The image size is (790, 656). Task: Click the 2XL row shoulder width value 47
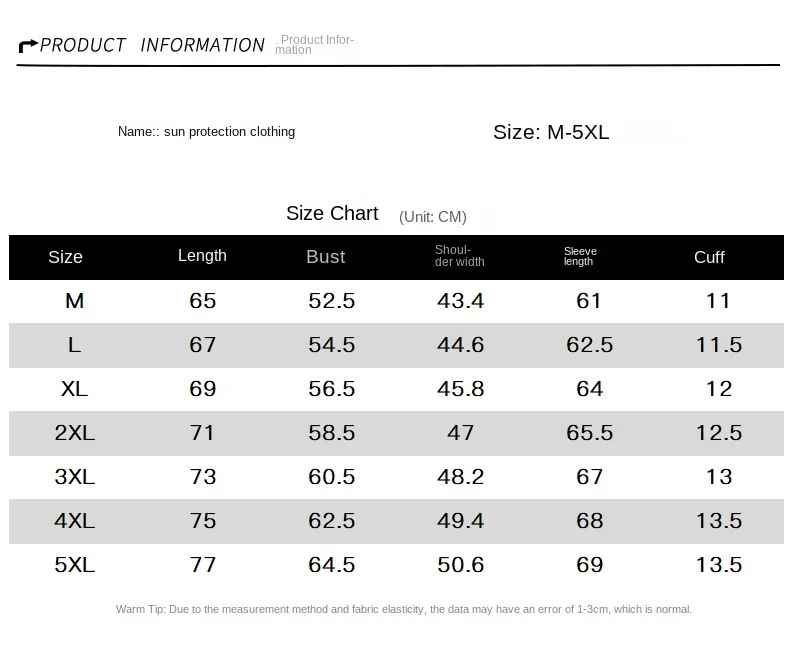tap(460, 433)
